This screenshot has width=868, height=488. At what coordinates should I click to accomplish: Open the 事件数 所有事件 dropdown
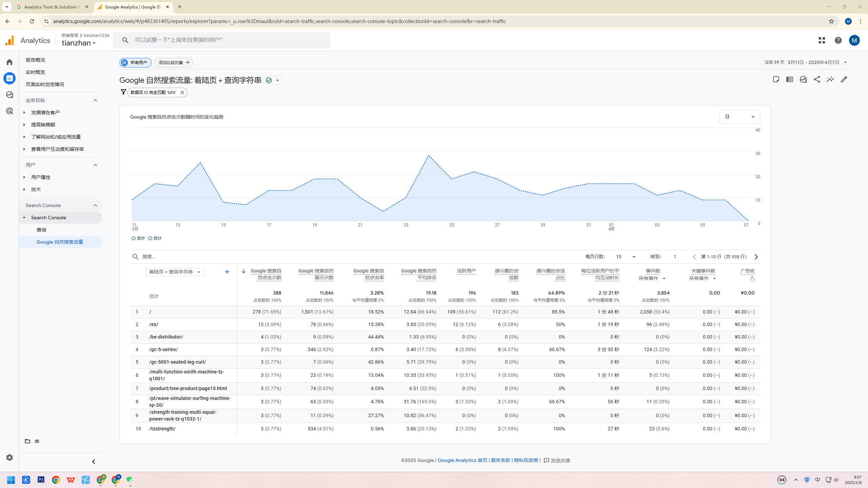click(x=652, y=279)
